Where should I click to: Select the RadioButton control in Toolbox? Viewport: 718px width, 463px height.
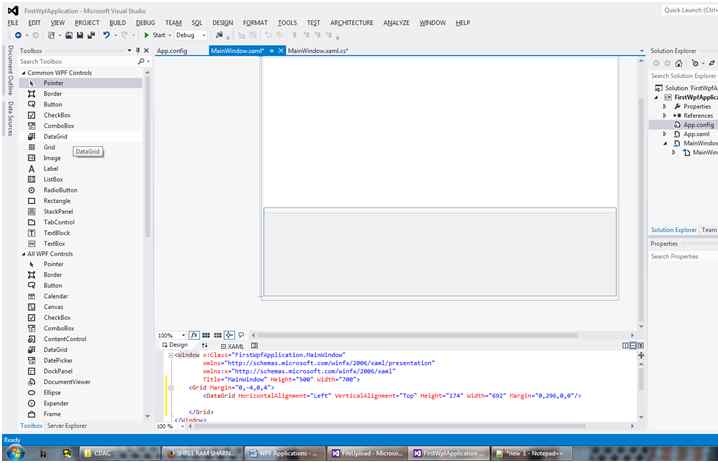59,190
